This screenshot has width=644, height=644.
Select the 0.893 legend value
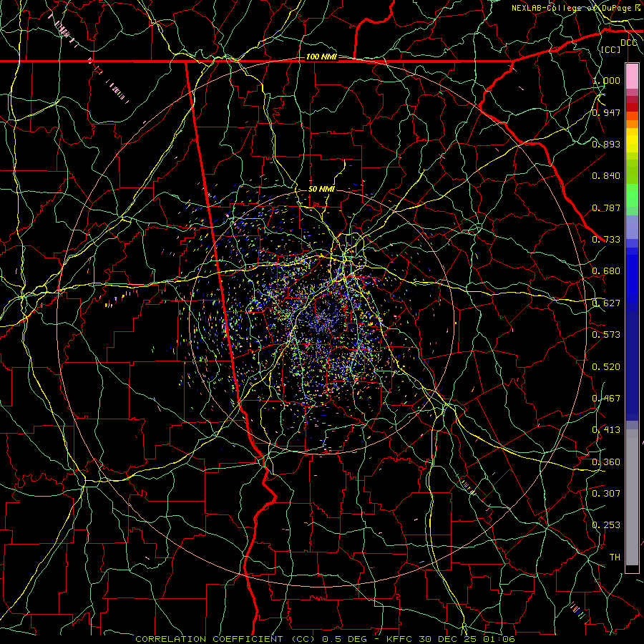pos(606,144)
